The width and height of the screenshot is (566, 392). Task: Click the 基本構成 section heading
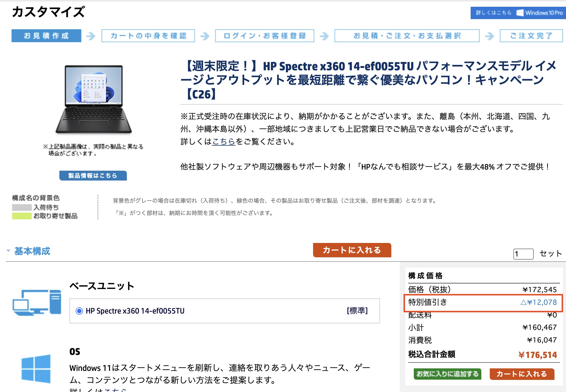point(32,251)
